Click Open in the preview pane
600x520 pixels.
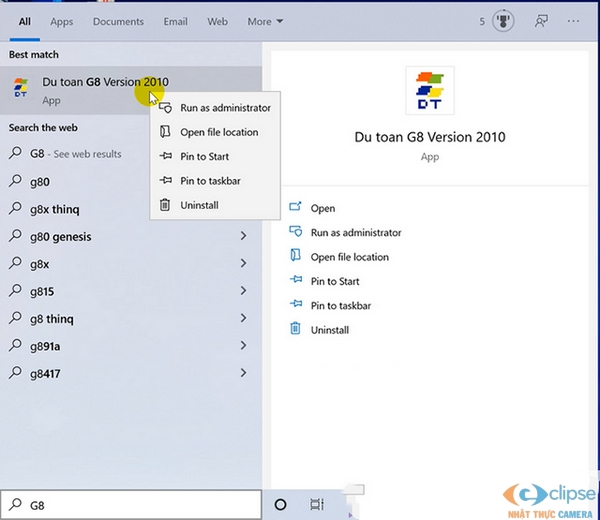tap(323, 209)
